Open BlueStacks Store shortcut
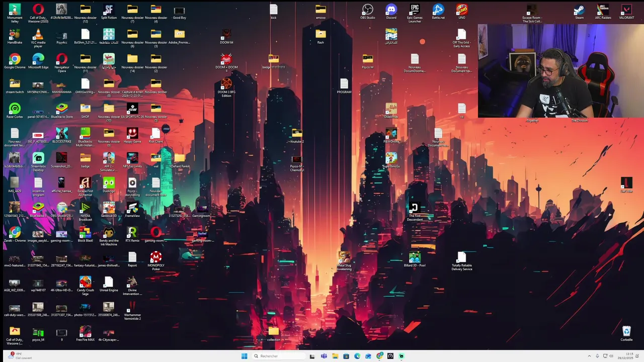Image resolution: width=644 pixels, height=362 pixels. click(x=61, y=111)
